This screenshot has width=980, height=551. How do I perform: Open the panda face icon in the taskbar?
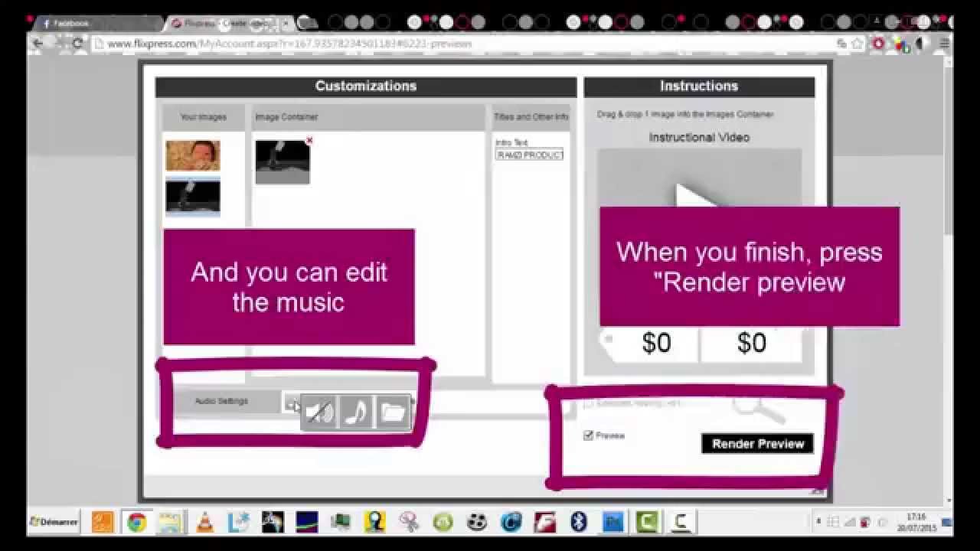477,522
